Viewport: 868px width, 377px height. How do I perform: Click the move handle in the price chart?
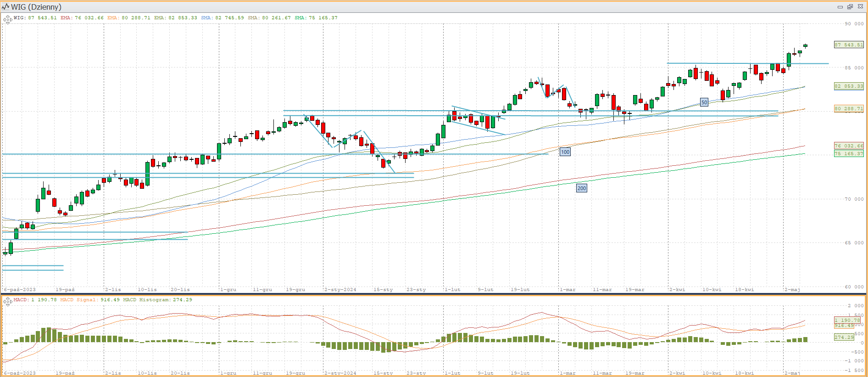[7, 19]
